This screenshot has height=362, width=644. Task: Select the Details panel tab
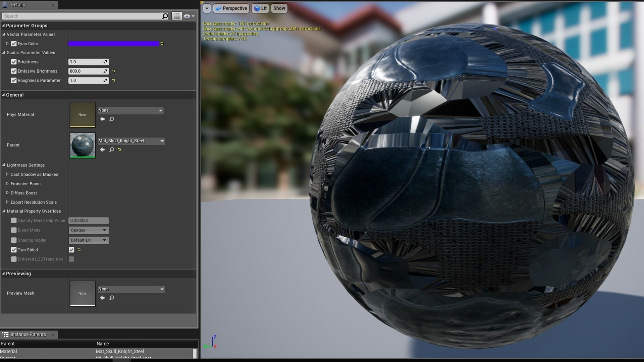click(18, 5)
